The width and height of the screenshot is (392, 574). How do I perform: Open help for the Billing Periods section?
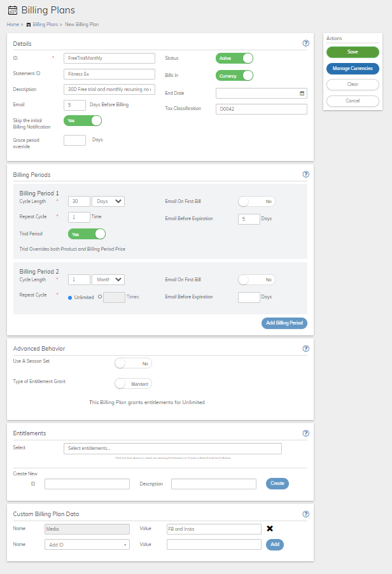coord(306,174)
